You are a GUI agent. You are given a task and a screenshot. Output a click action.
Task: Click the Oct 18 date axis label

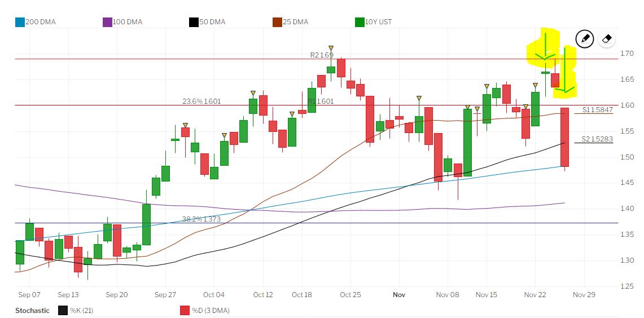point(302,295)
